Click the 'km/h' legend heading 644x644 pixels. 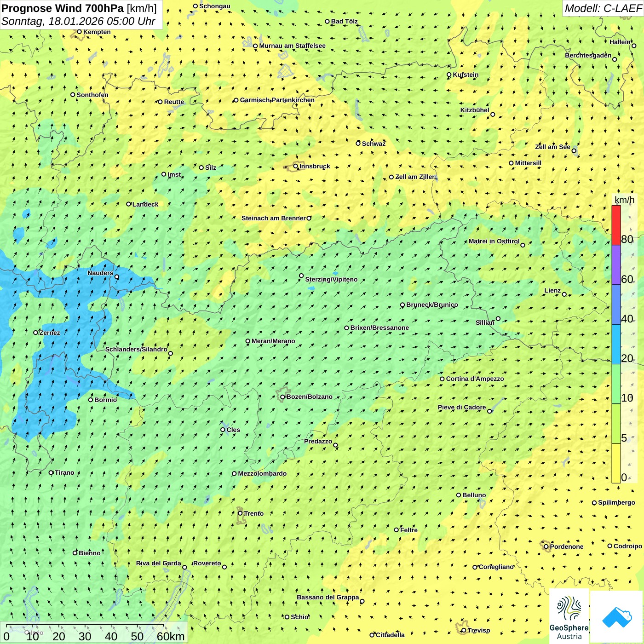[624, 200]
